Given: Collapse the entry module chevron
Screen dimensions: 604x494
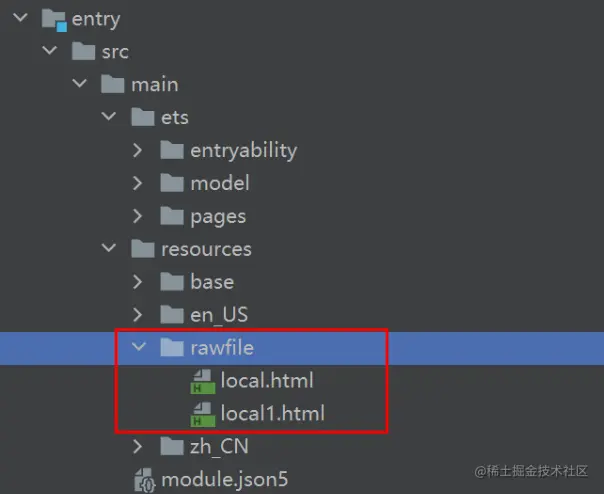Looking at the screenshot, I should (20, 18).
